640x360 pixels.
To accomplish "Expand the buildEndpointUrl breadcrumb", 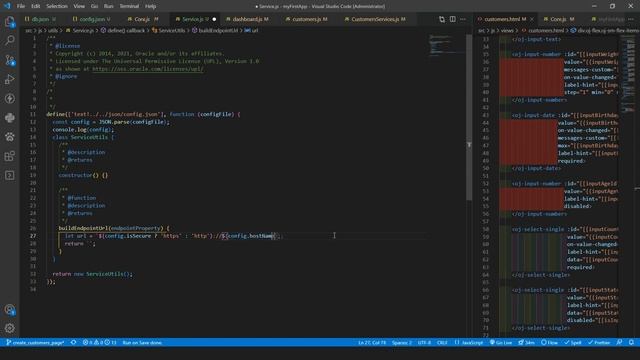I will 215,30.
